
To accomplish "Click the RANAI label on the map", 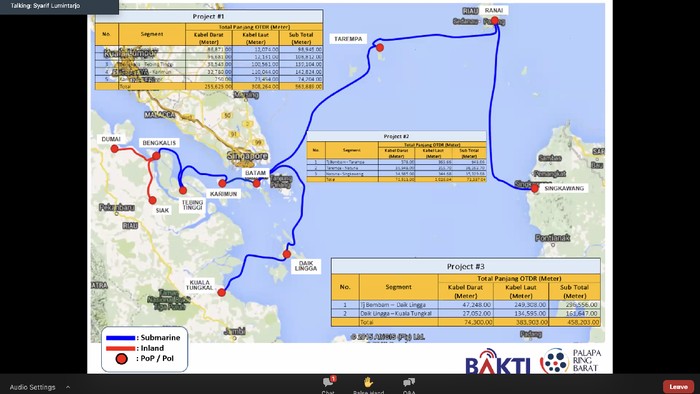I will tap(494, 10).
